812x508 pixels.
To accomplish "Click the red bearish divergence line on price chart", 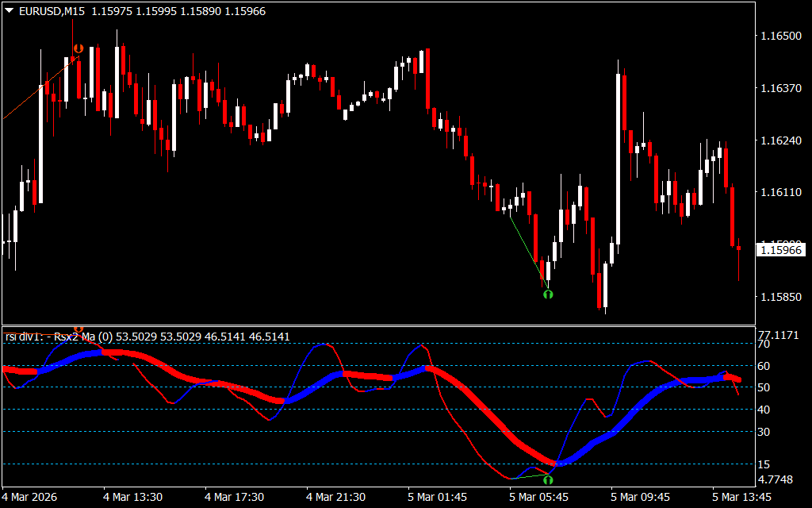I will tap(32, 95).
